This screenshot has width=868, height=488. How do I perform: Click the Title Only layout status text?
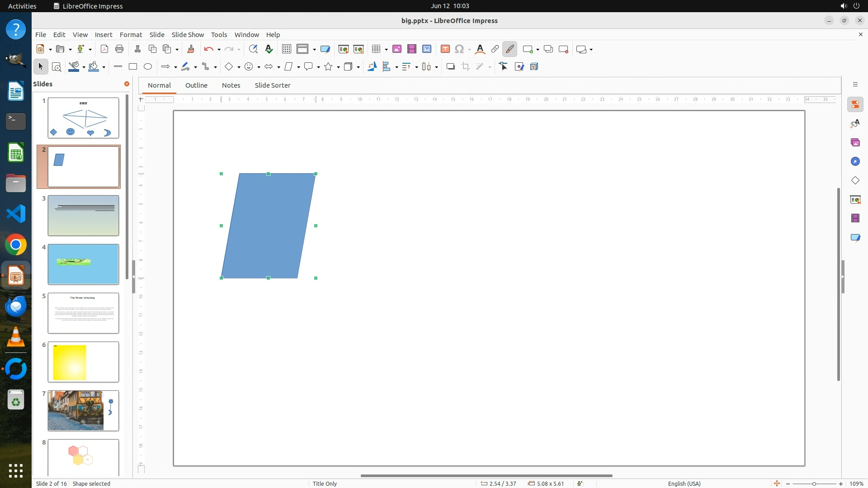point(325,483)
